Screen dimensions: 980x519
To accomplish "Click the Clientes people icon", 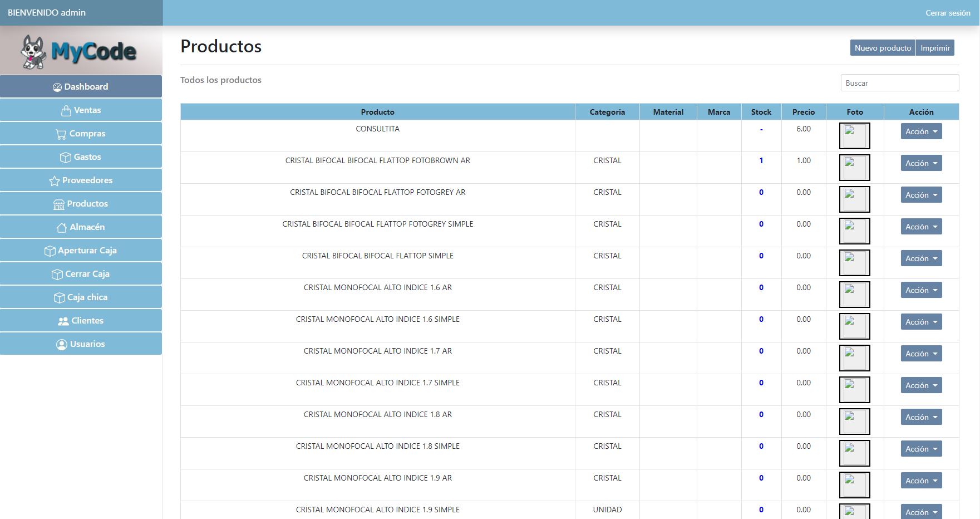I will (63, 321).
